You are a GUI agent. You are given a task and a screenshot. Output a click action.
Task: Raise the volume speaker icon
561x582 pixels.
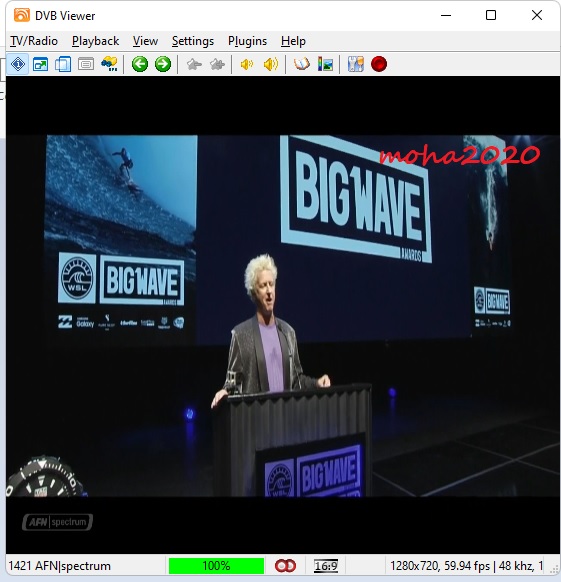click(x=271, y=64)
